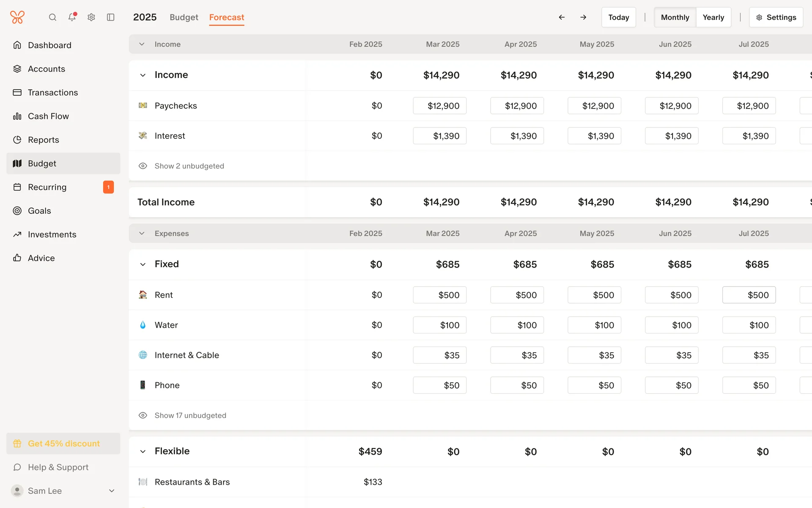Switch view to Yearly
The width and height of the screenshot is (812, 508).
(713, 17)
